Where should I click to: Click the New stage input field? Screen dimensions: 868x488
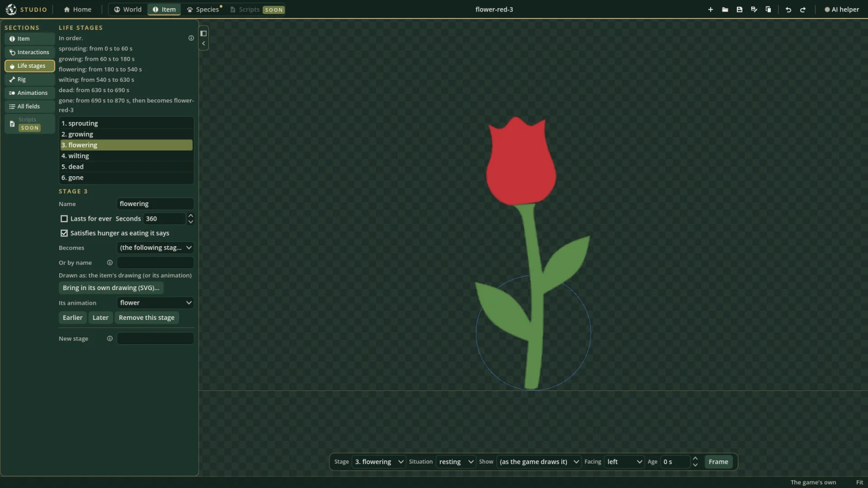(x=155, y=338)
